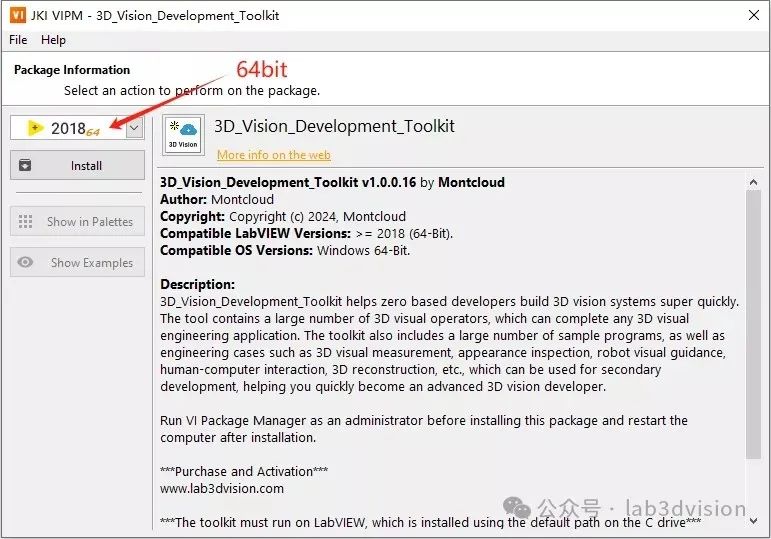The height and width of the screenshot is (539, 771).
Task: Click the toolkit v1.0.0.16 by Montcloud line
Action: point(332,182)
